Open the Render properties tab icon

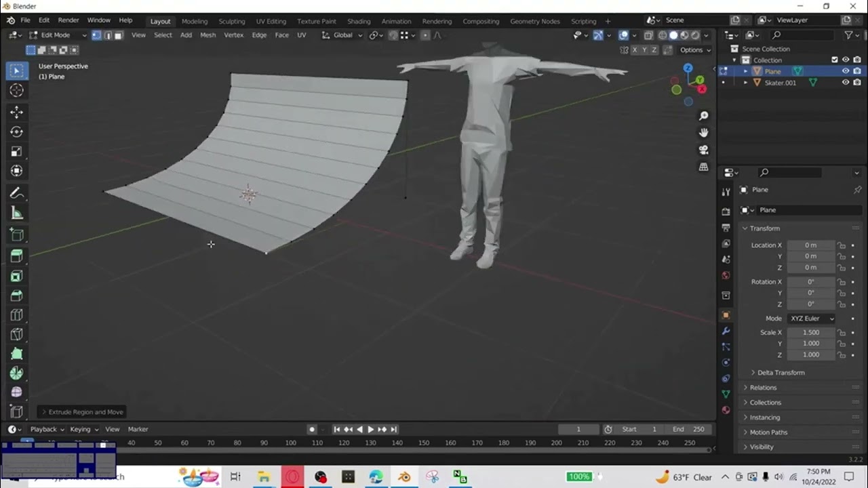pyautogui.click(x=726, y=211)
